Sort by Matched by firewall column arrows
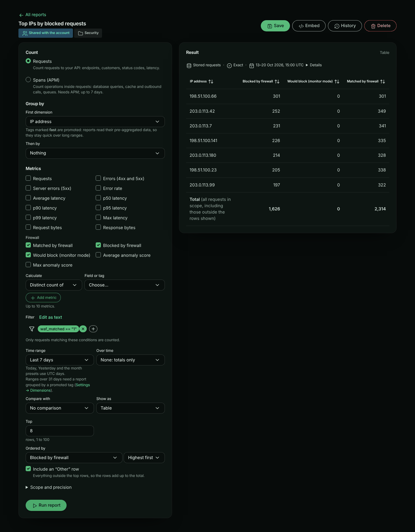The height and width of the screenshot is (532, 415). point(382,82)
